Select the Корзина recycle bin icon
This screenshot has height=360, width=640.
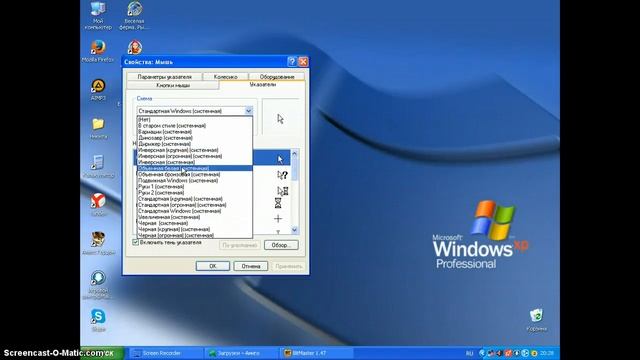pos(536,320)
